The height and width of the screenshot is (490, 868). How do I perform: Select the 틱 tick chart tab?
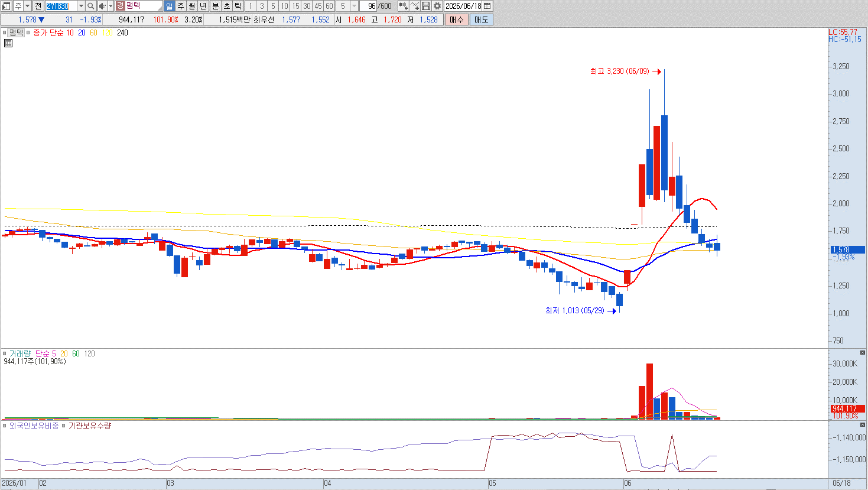238,6
